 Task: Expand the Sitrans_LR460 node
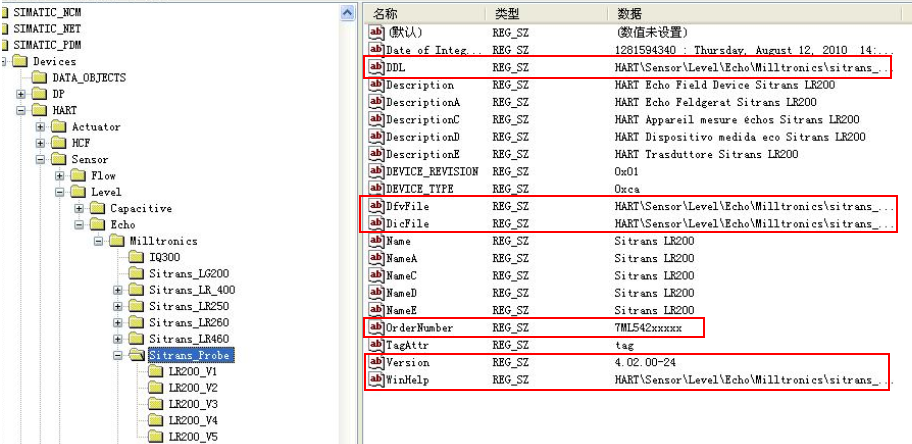(117, 338)
